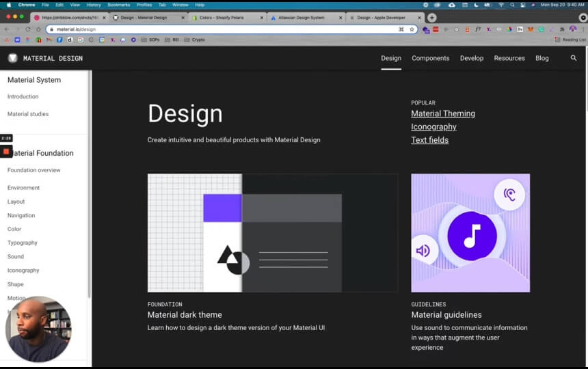This screenshot has width=588, height=369.
Task: Stop recording with the red square button
Action: pyautogui.click(x=6, y=151)
